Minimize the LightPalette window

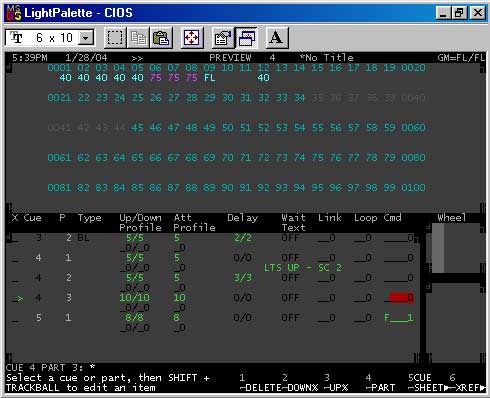tap(443, 13)
